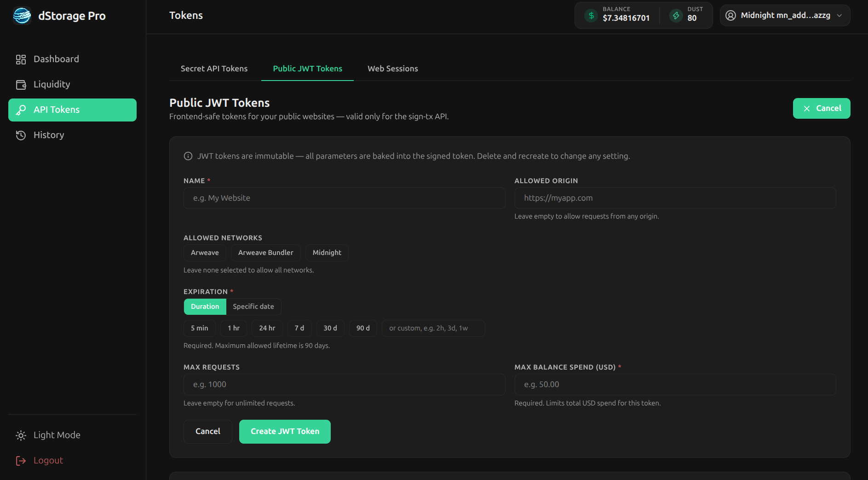Click the balance dollar sign icon
Viewport: 868px width, 480px height.
591,16
